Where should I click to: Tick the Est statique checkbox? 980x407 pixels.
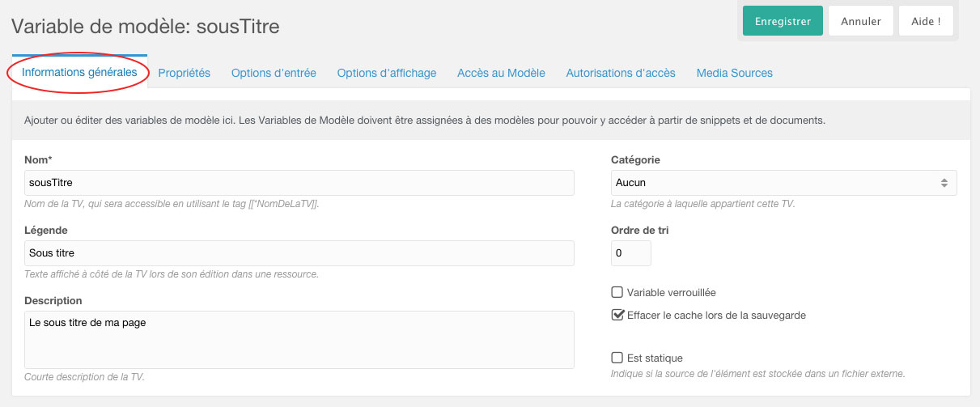pyautogui.click(x=617, y=358)
